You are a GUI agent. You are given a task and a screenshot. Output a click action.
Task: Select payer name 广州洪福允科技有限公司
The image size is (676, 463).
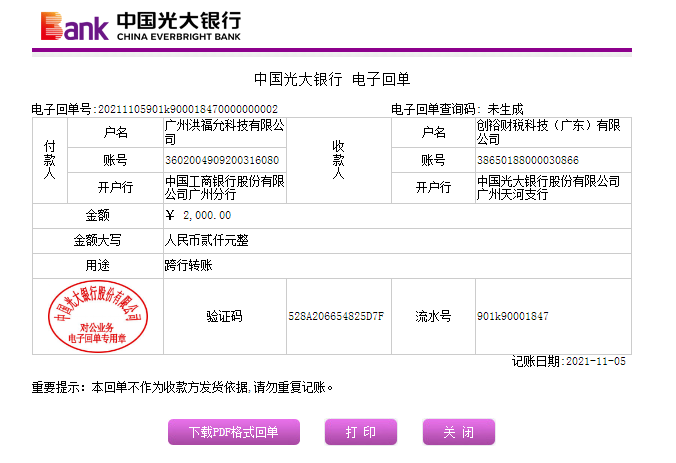tap(225, 132)
